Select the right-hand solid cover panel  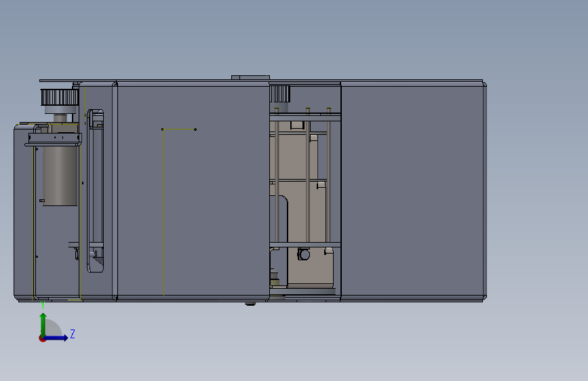click(412, 190)
